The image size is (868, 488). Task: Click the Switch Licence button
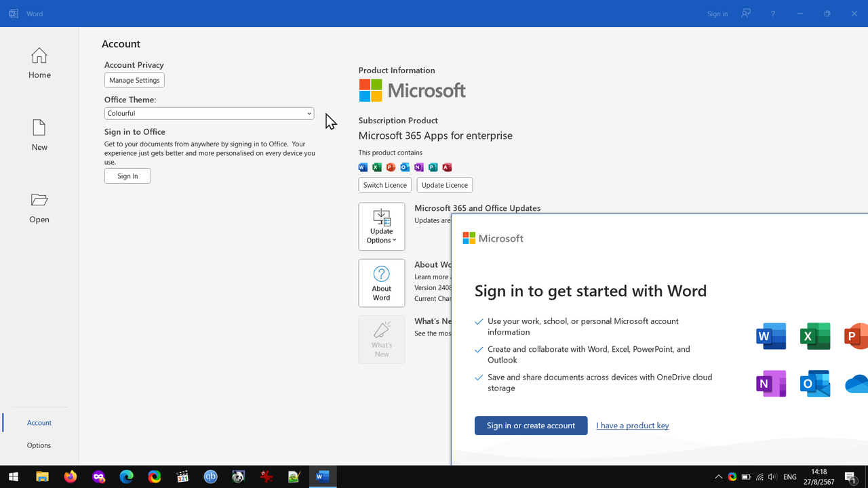385,185
